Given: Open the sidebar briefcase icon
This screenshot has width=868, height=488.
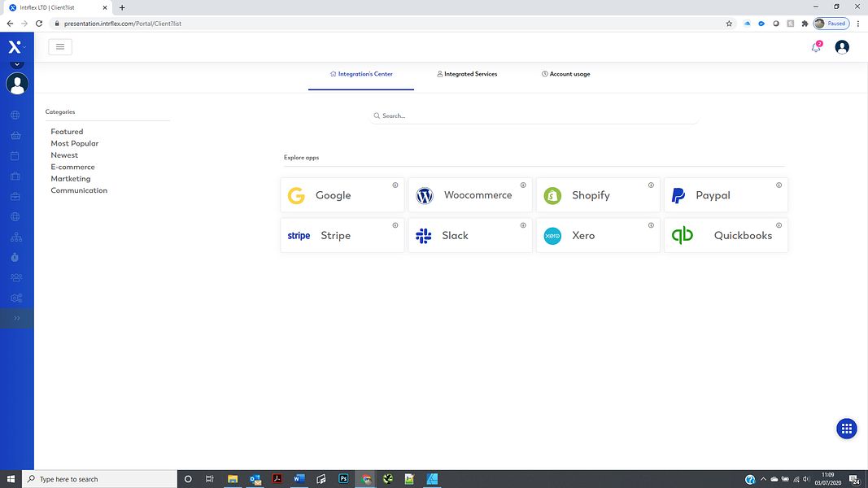Looking at the screenshot, I should pos(15,196).
